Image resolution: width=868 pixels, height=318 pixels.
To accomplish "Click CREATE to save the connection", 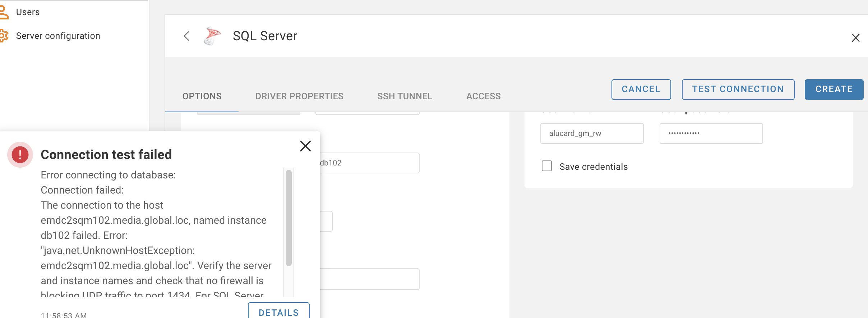I will [834, 89].
